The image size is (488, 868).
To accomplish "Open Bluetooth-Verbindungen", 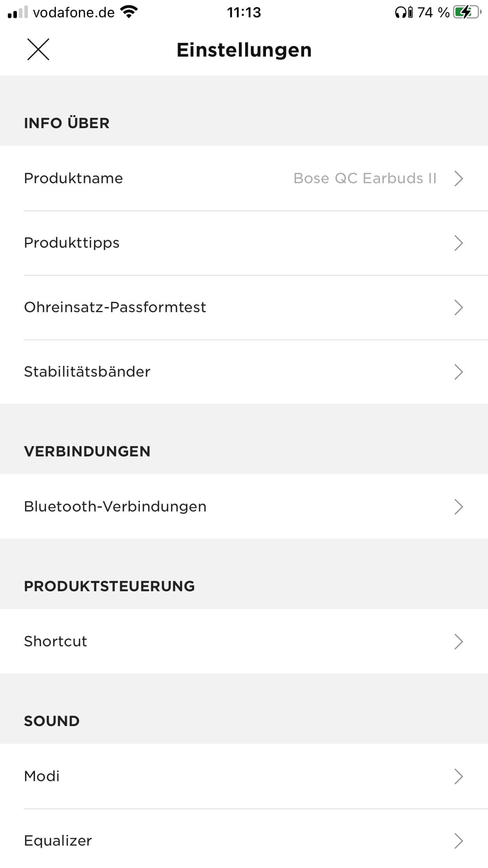I will click(115, 507).
